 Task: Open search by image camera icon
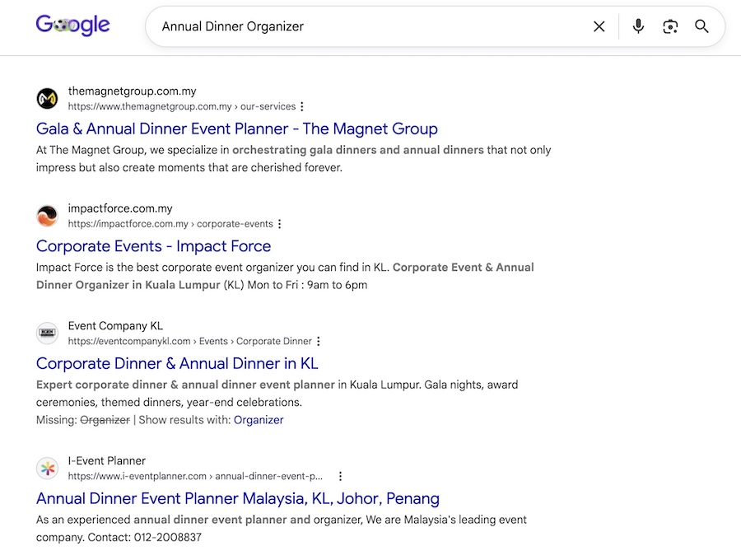tap(670, 26)
